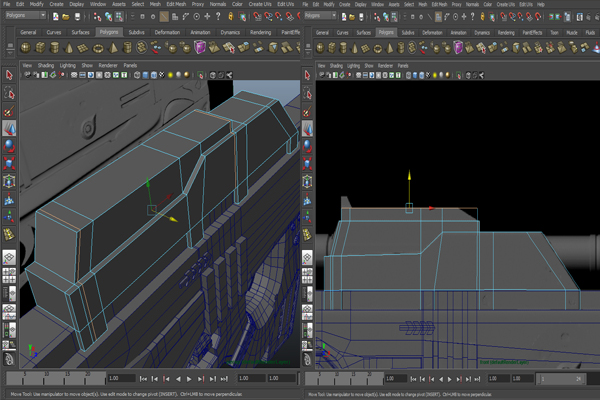This screenshot has height=400, width=600.
Task: Click current frame field showing 1.00, left window
Action: point(121,378)
